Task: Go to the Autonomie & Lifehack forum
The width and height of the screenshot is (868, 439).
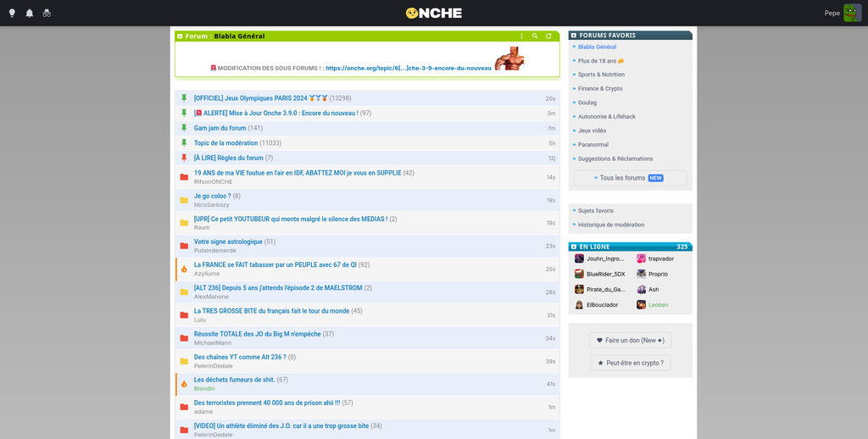Action: point(607,117)
